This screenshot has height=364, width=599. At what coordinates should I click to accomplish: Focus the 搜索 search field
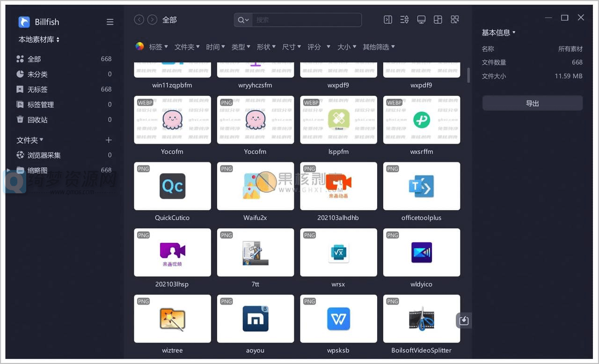pos(306,20)
